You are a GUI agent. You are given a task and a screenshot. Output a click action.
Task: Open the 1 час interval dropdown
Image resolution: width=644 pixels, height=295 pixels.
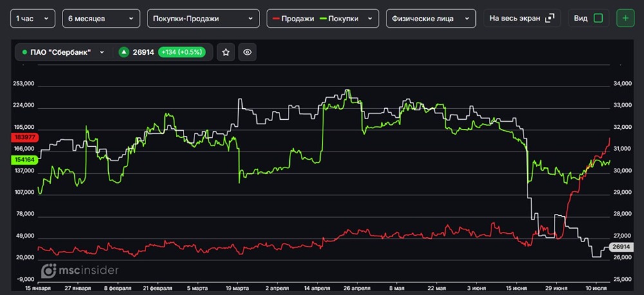coord(32,19)
